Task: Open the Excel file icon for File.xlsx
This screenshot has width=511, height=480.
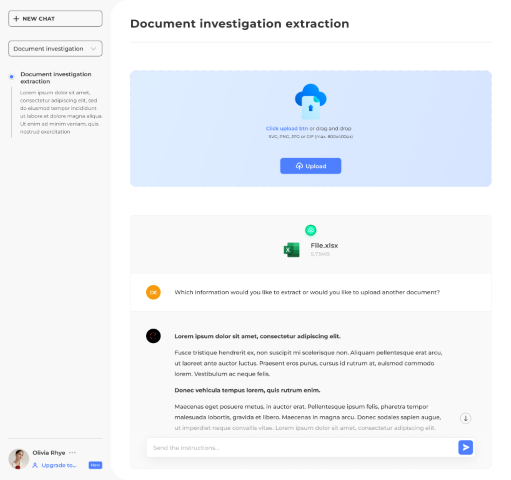Action: [292, 250]
